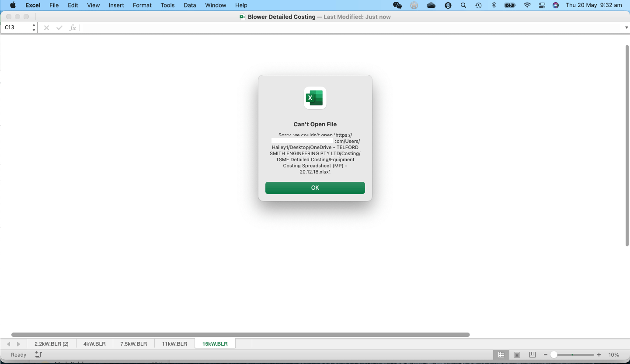Click the horizontal scrollbar
Viewport: 630px width, 364px height.
240,335
